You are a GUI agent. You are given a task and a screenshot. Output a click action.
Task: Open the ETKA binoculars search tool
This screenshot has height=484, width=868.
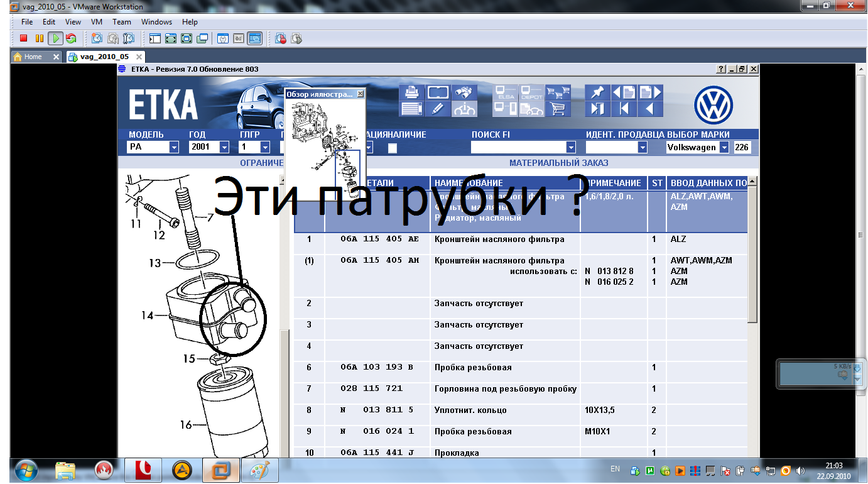point(464,92)
